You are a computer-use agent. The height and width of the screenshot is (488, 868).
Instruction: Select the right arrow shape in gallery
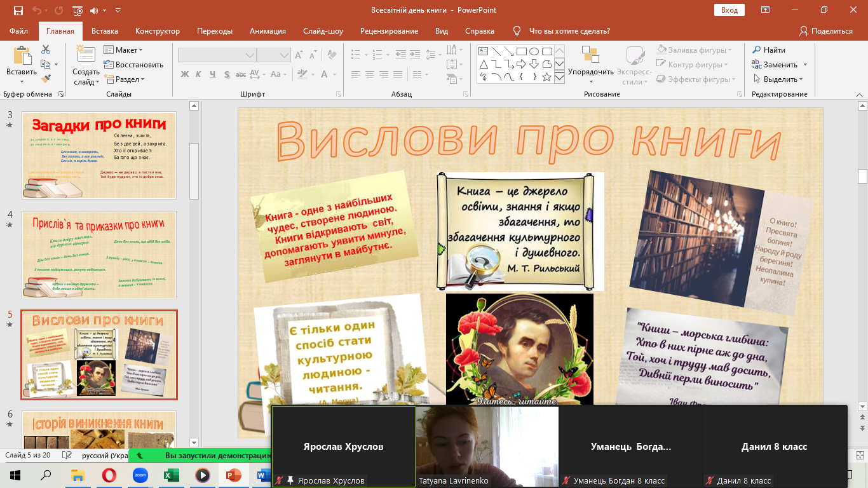[522, 64]
